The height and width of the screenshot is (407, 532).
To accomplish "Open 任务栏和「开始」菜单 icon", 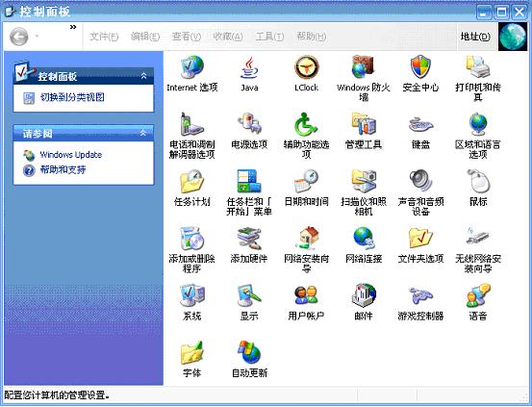I will [249, 181].
